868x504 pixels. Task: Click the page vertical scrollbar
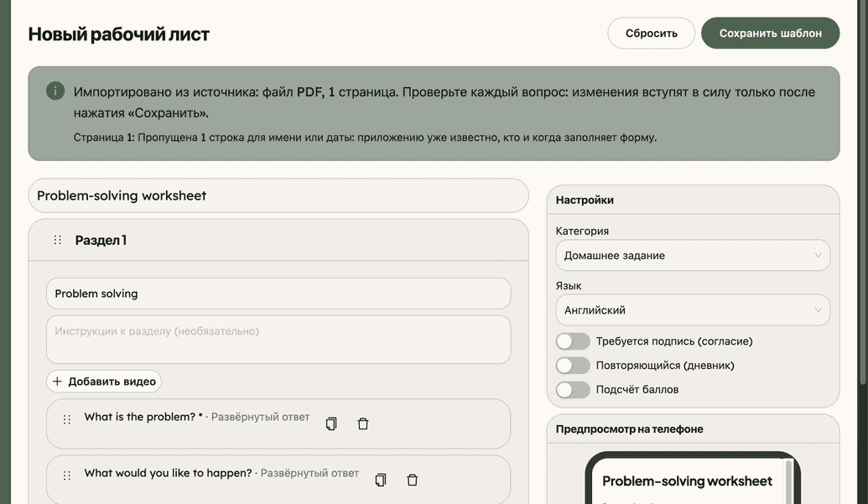click(863, 191)
